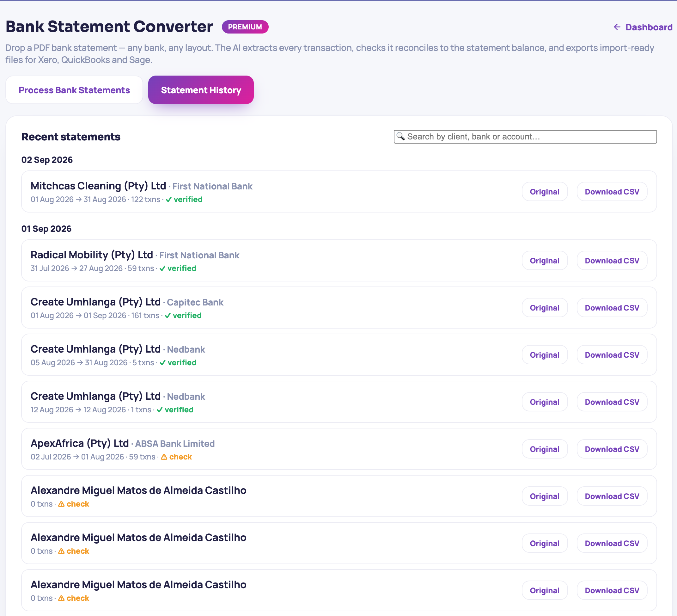The height and width of the screenshot is (616, 677).
Task: View original ApexAfrica ABSA statement
Action: pyautogui.click(x=545, y=449)
